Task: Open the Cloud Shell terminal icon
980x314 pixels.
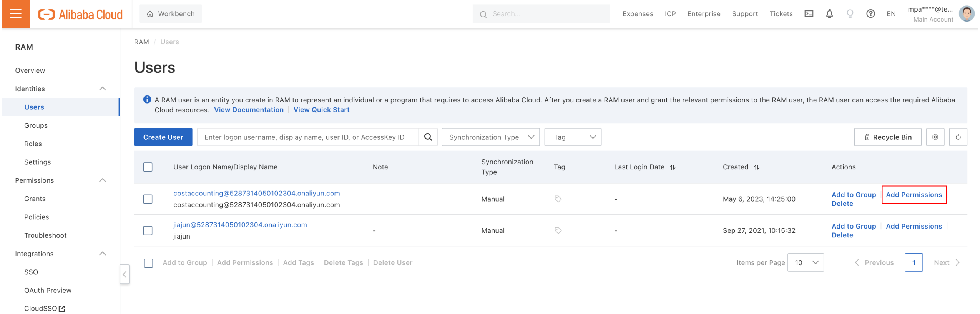Action: coord(809,14)
